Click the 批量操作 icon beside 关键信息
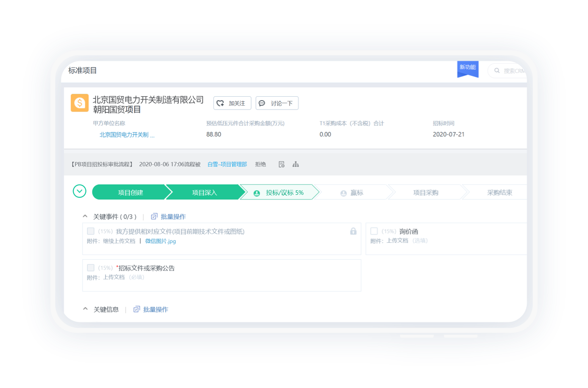This screenshot has height=388, width=588. pyautogui.click(x=137, y=310)
